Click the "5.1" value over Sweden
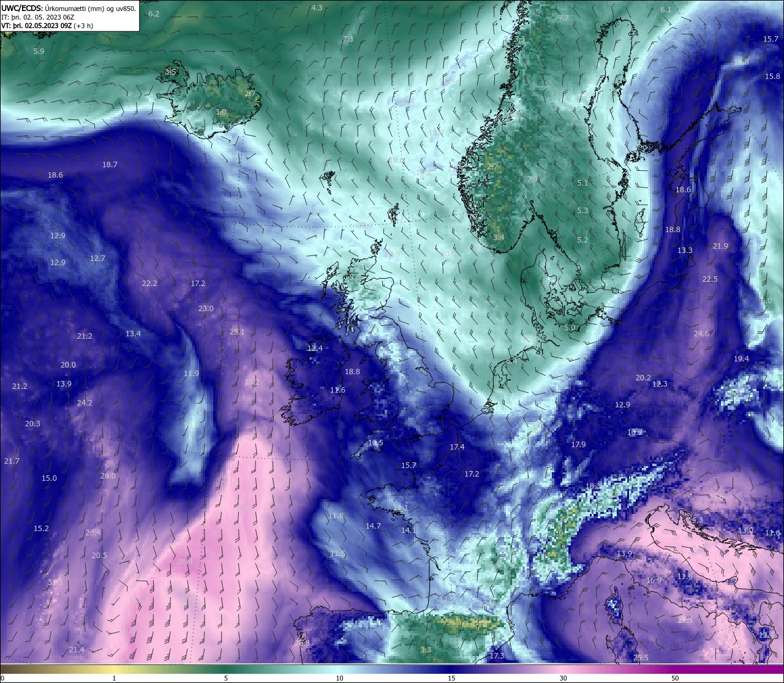784x683 pixels. [582, 183]
